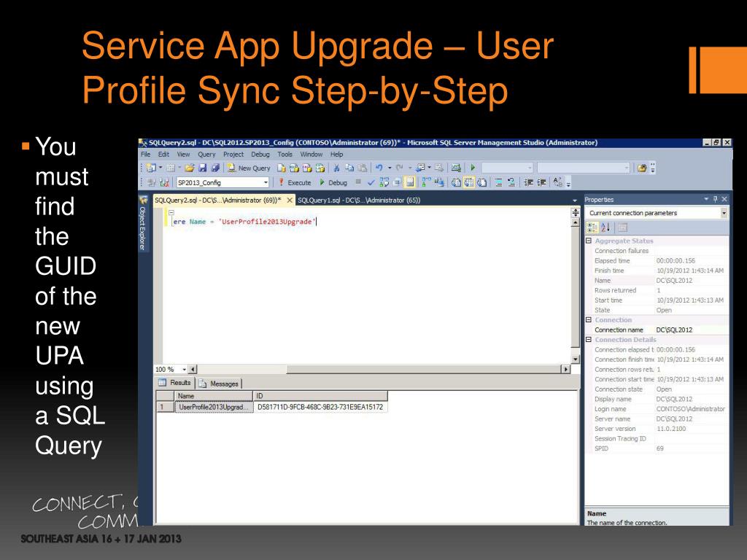Click the Name column header

pyautogui.click(x=214, y=396)
